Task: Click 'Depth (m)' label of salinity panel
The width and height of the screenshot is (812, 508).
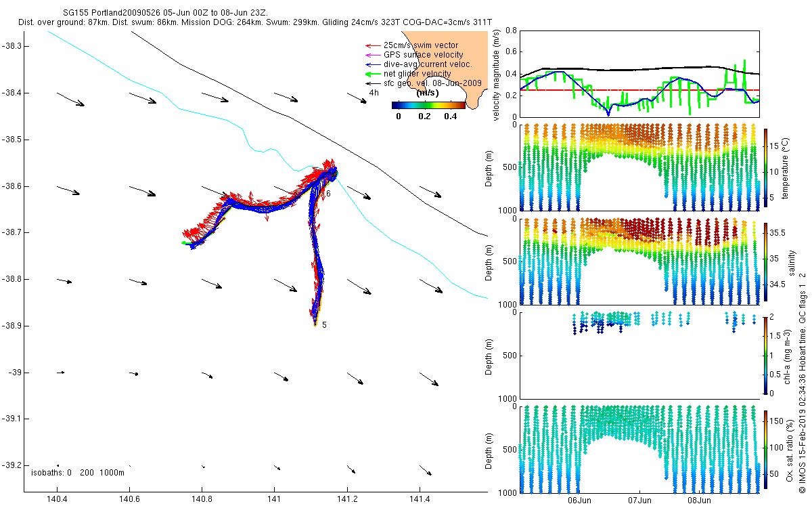Action: click(489, 263)
